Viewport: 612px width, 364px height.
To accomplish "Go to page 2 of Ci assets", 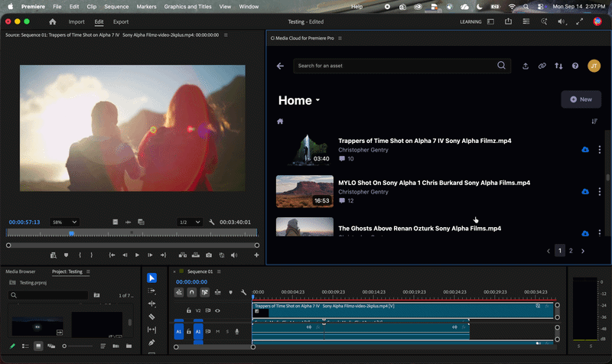I will (x=571, y=251).
